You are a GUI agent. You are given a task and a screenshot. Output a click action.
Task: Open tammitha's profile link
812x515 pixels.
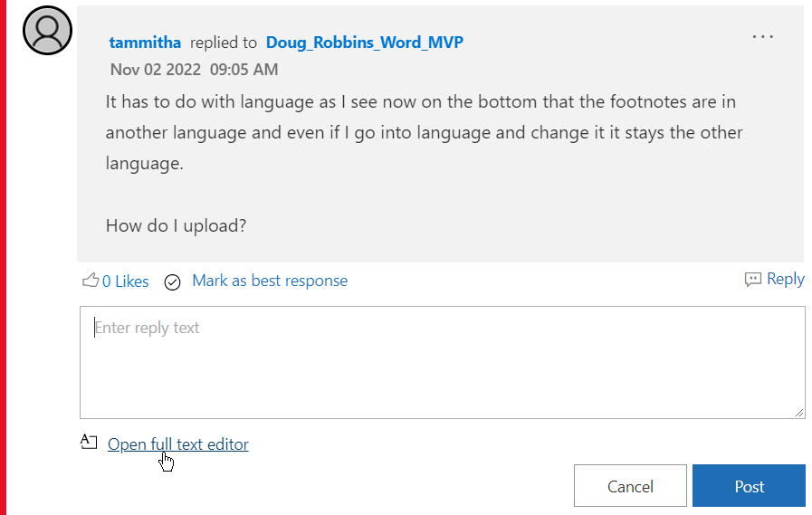(145, 43)
